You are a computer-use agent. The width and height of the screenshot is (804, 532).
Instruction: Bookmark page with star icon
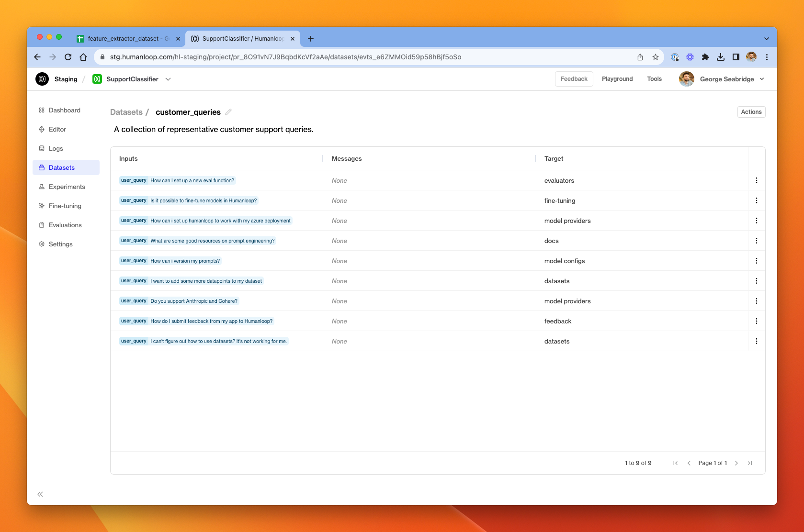(656, 57)
